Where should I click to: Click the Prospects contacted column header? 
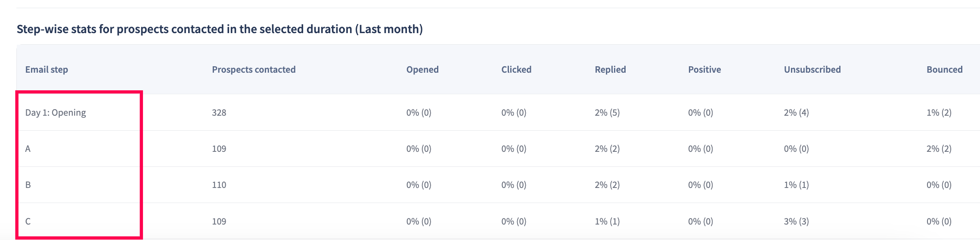(x=254, y=70)
